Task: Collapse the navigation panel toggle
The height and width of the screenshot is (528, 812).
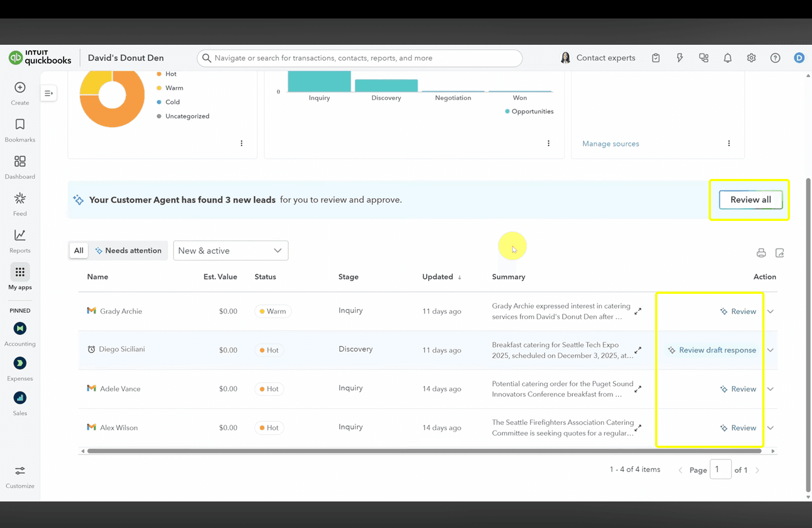Action: 49,93
